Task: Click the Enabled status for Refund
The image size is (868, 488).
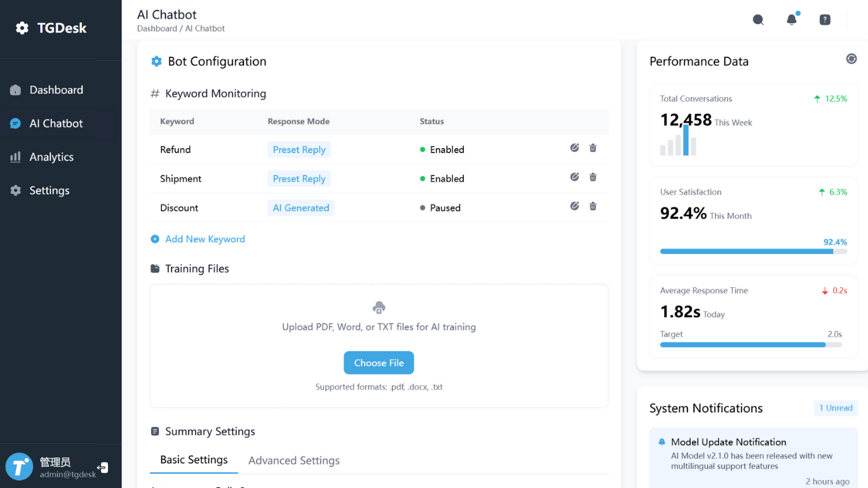Action: pyautogui.click(x=442, y=150)
